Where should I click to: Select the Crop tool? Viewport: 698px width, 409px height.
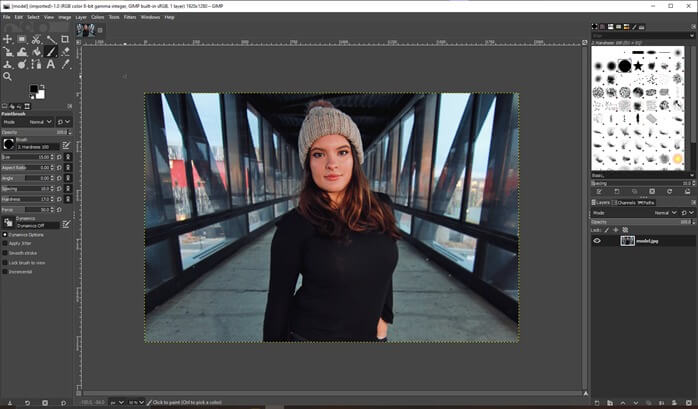click(65, 40)
